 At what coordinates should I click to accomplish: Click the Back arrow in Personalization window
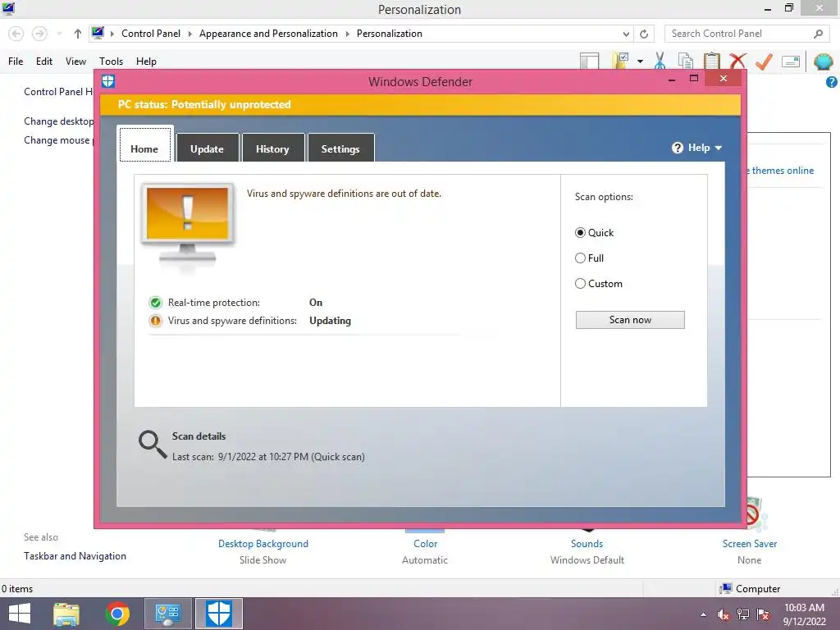point(16,34)
